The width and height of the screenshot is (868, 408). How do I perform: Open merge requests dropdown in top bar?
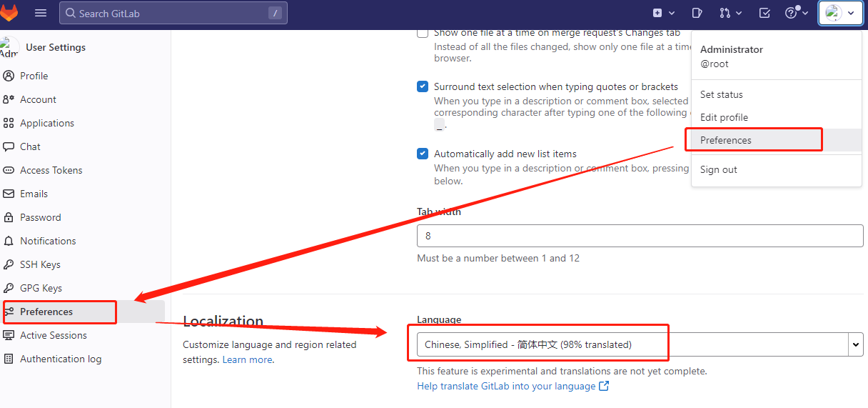point(730,13)
